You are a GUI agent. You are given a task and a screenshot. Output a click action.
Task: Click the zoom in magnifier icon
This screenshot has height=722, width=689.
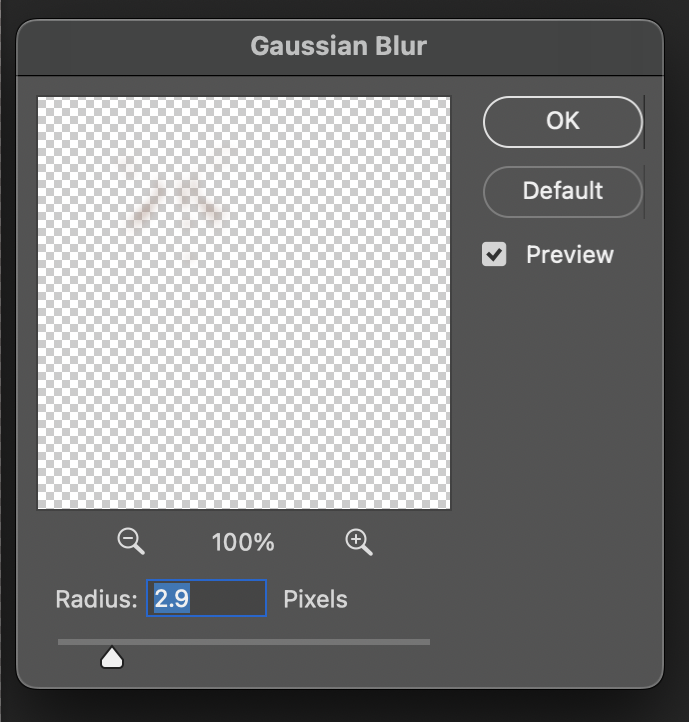358,542
